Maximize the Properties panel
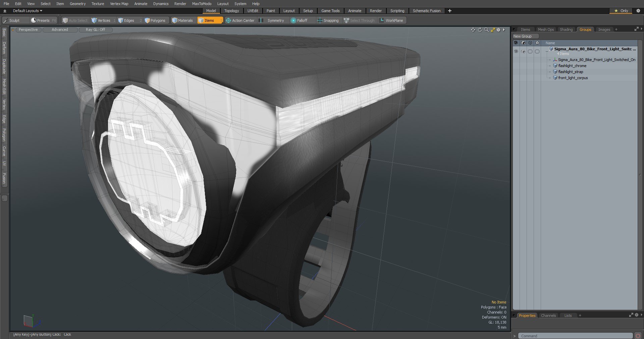The width and height of the screenshot is (644, 339). pos(631,315)
